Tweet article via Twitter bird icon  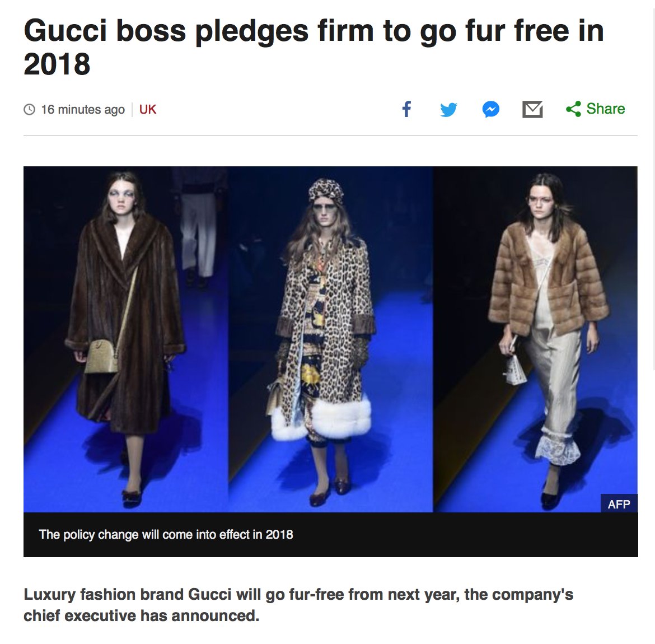448,110
